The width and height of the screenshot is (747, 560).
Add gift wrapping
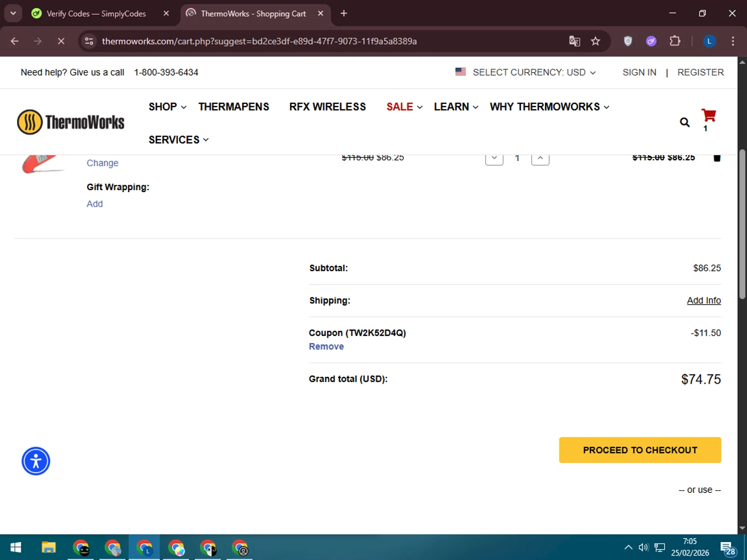(95, 204)
